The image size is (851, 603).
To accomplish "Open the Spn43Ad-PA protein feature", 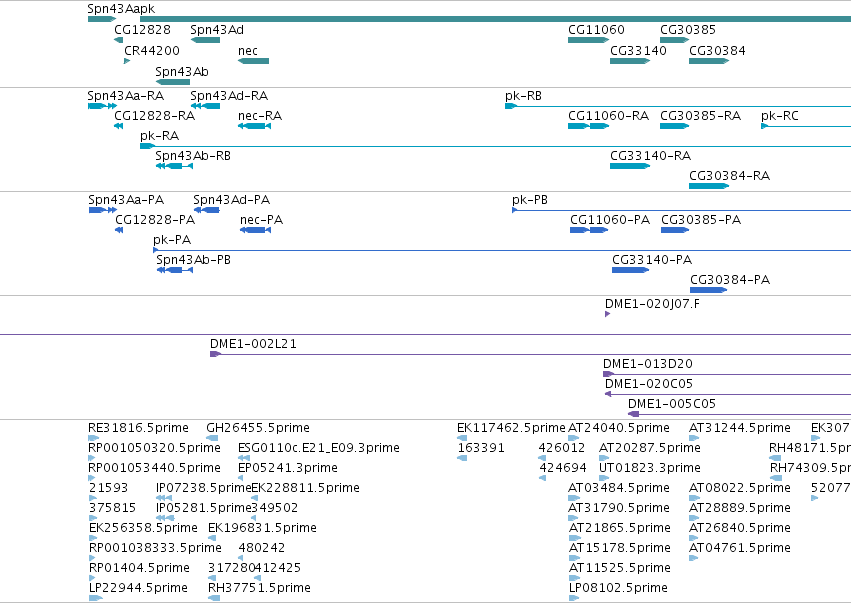I will tap(206, 210).
